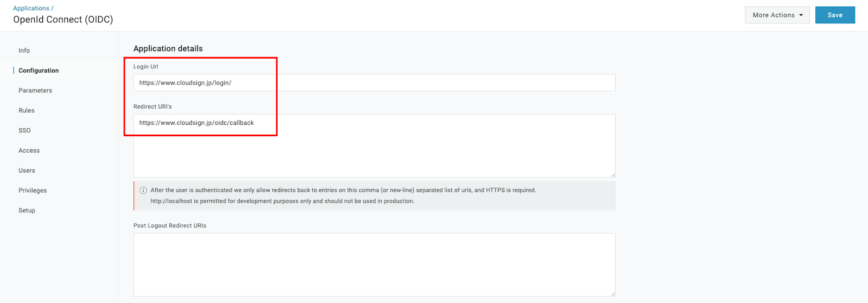Viewport: 868px width, 303px height.
Task: Select the Configuration sidebar item
Action: [39, 71]
